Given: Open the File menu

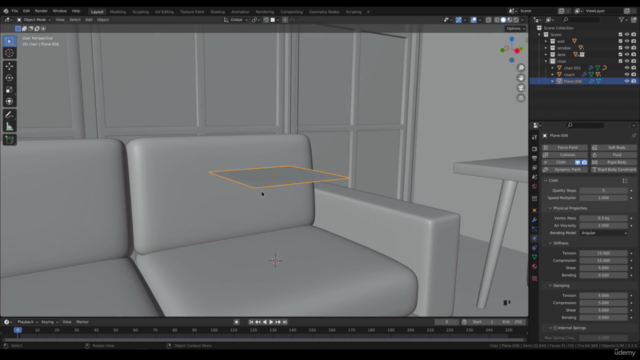Looking at the screenshot, I should [15, 11].
